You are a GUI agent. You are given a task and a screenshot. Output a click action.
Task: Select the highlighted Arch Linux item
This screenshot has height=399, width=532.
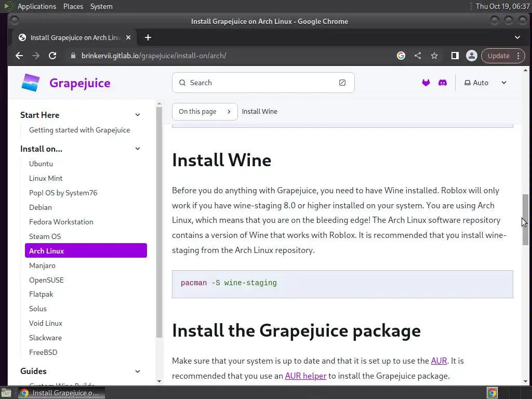[86, 250]
